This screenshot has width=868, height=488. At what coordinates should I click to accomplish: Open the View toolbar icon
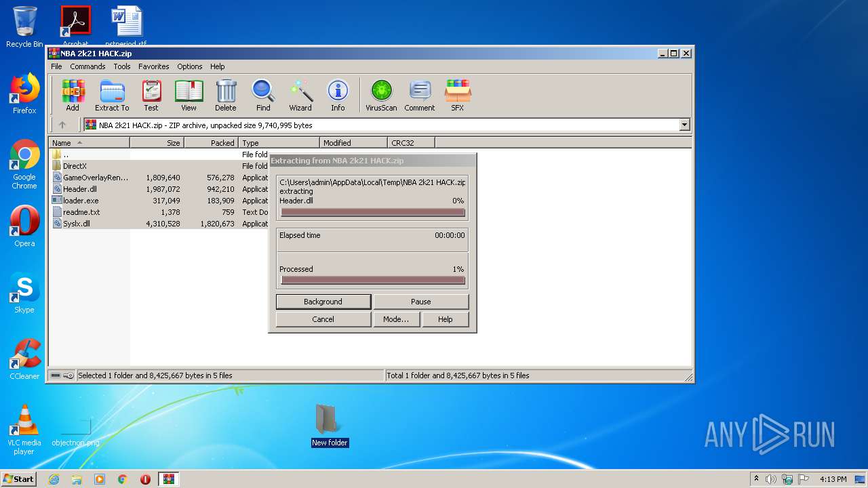point(189,95)
